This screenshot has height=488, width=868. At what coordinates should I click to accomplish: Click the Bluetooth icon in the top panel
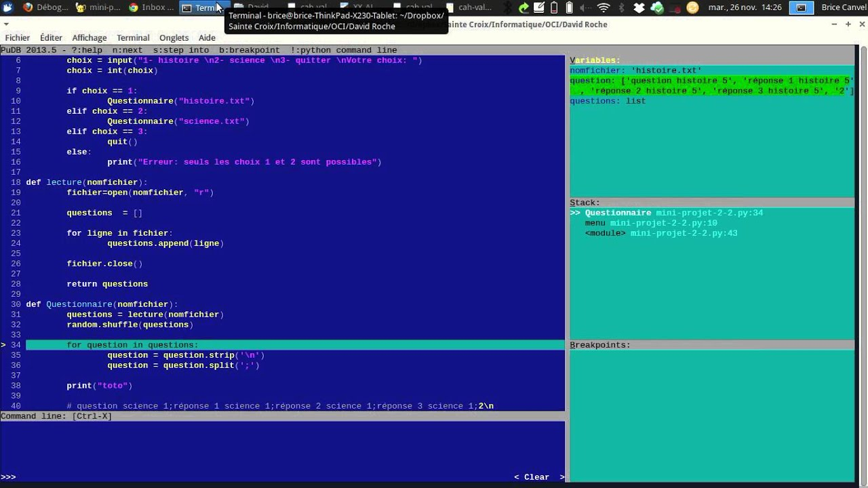click(x=621, y=8)
